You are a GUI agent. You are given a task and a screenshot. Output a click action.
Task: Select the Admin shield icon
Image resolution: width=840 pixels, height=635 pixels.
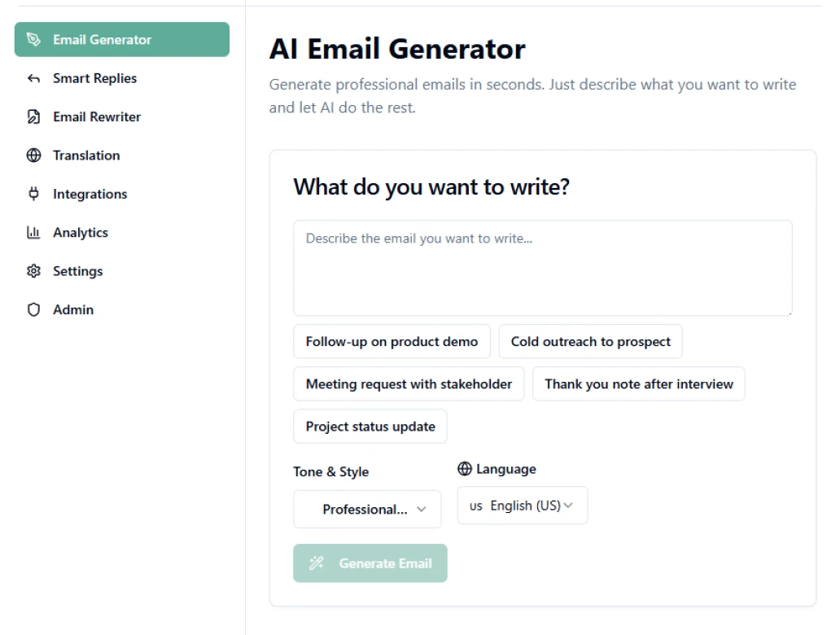click(x=33, y=309)
